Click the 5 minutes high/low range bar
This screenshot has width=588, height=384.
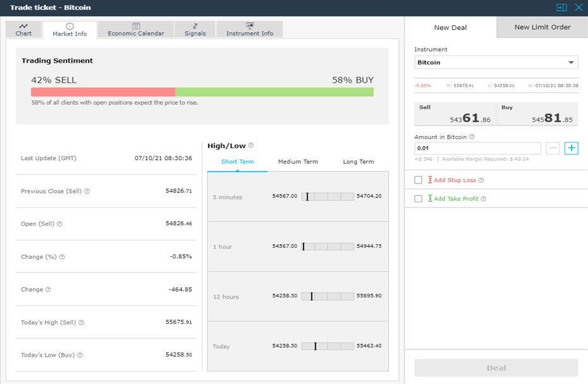tap(328, 196)
